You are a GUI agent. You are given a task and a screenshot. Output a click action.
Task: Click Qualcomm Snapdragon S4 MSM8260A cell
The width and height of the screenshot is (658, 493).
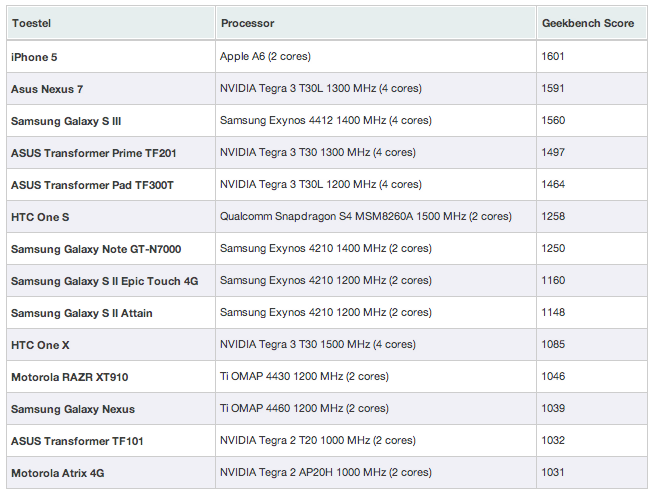coord(376,217)
